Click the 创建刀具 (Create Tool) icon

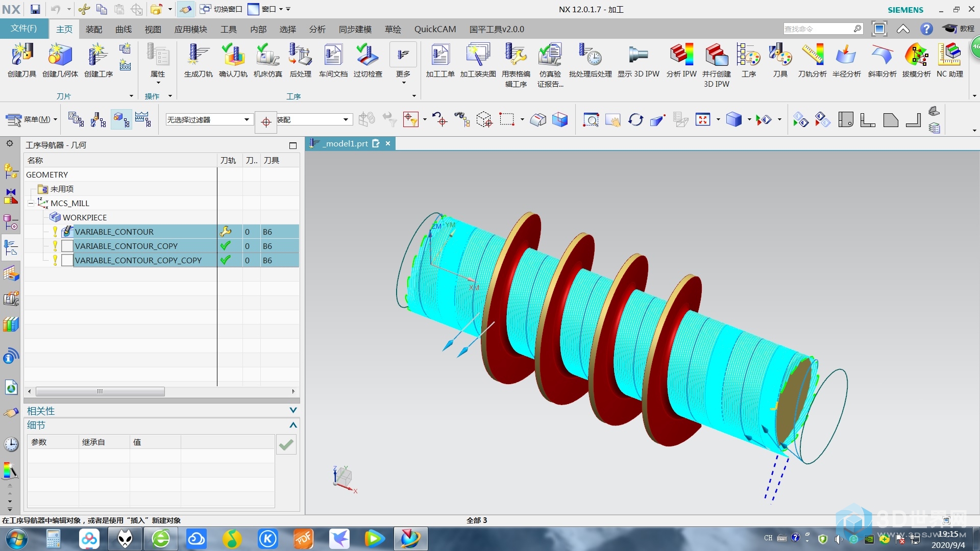(22, 55)
